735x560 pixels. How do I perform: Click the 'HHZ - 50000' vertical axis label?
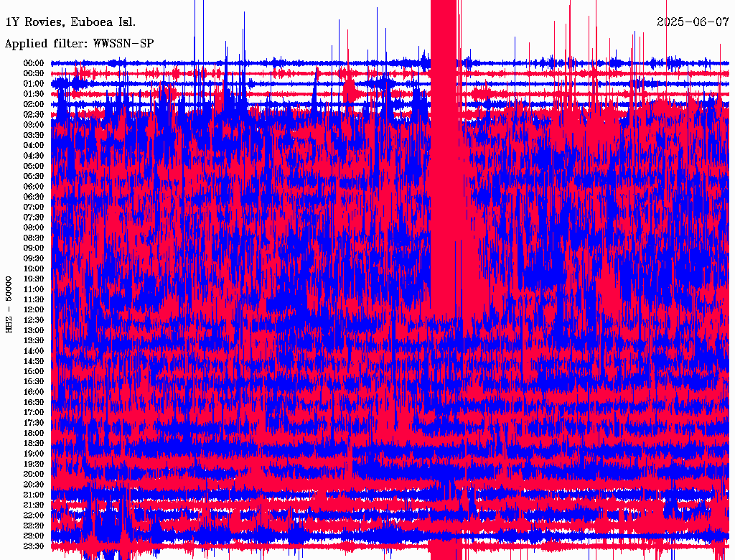pyautogui.click(x=9, y=304)
